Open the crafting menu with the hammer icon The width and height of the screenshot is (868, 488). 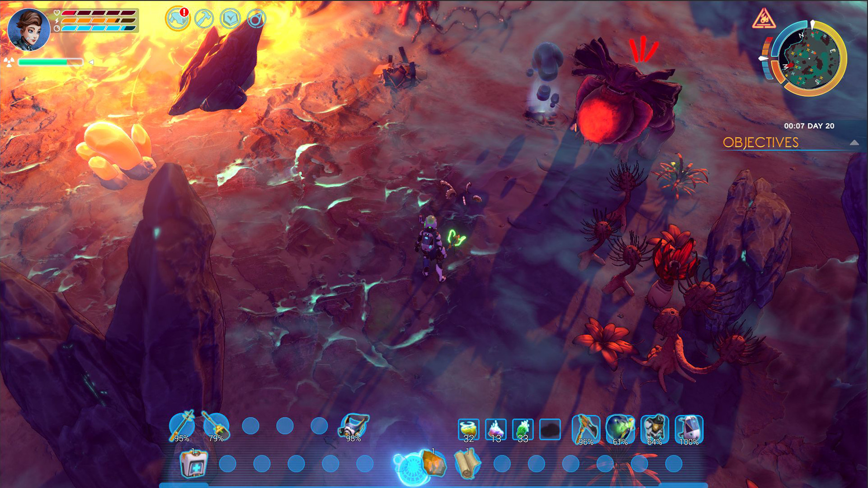pyautogui.click(x=203, y=18)
